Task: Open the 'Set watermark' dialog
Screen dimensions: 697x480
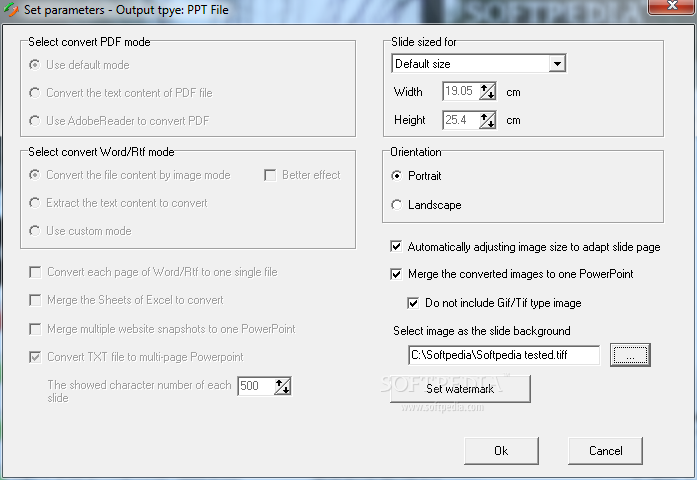Action: 460,389
